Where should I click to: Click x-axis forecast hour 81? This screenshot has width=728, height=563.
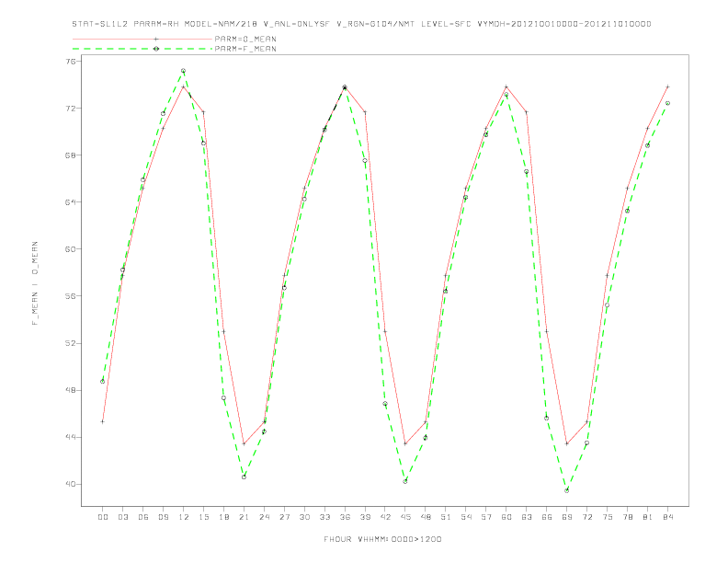(x=648, y=517)
